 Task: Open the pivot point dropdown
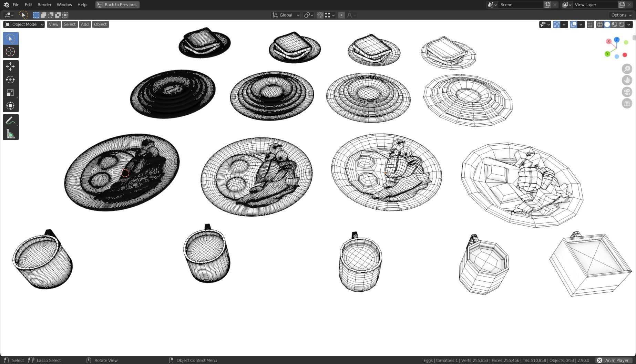pyautogui.click(x=308, y=15)
